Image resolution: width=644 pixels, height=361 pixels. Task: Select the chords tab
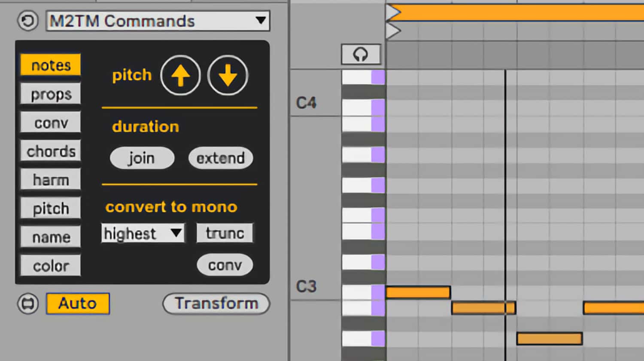[51, 151]
